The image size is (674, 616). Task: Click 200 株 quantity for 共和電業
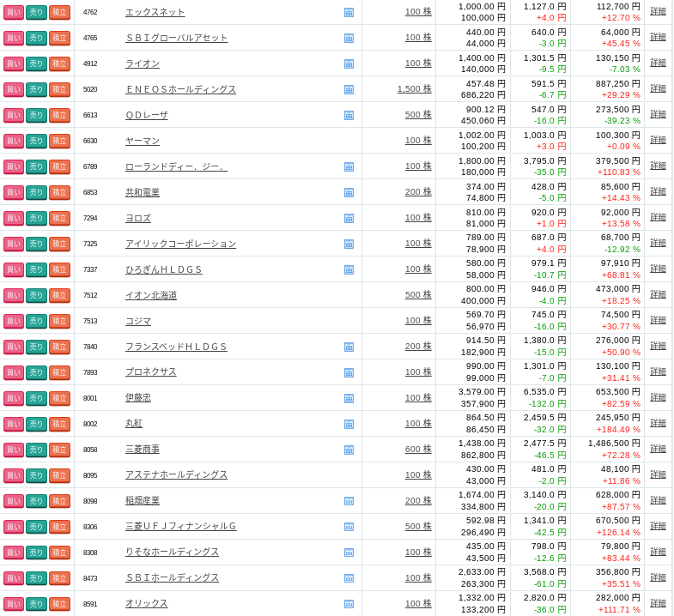(418, 192)
